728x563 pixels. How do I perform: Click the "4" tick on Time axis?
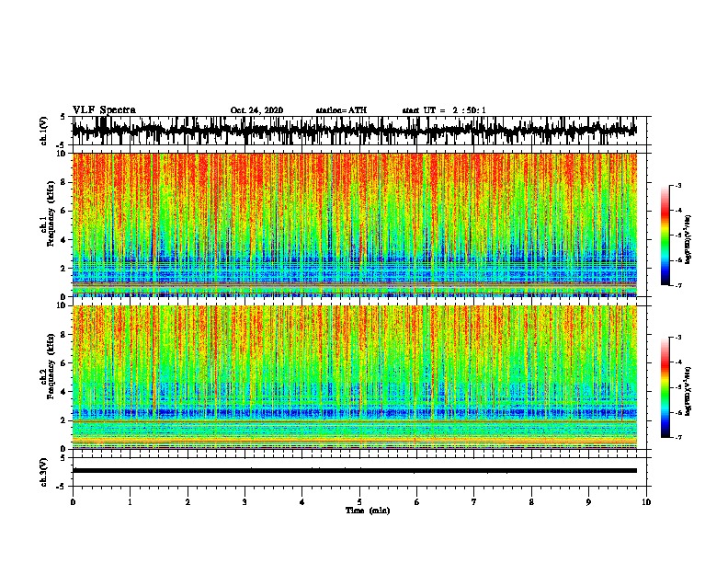[x=302, y=502]
